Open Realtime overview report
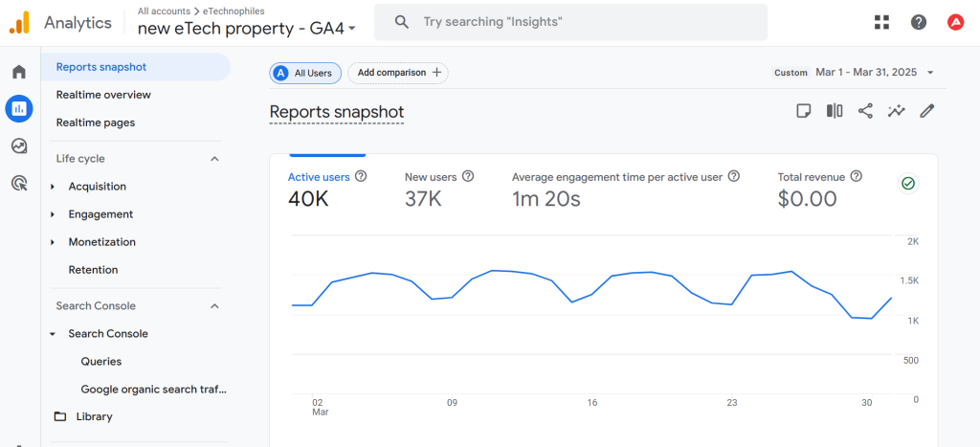980x447 pixels. (x=103, y=95)
